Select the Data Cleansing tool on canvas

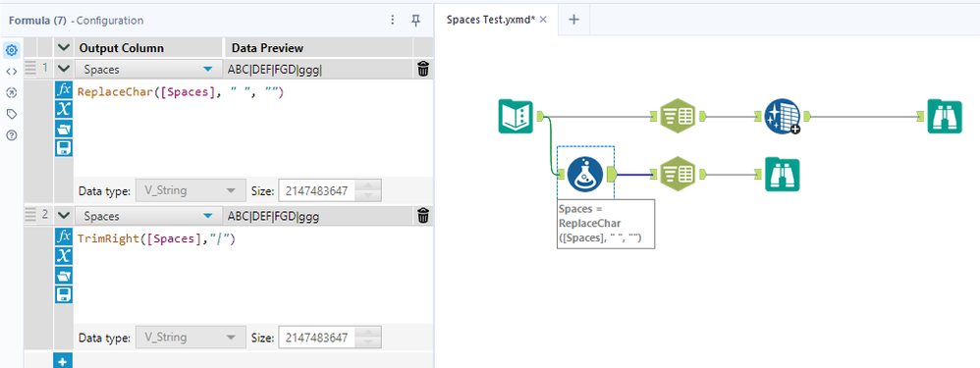click(783, 117)
